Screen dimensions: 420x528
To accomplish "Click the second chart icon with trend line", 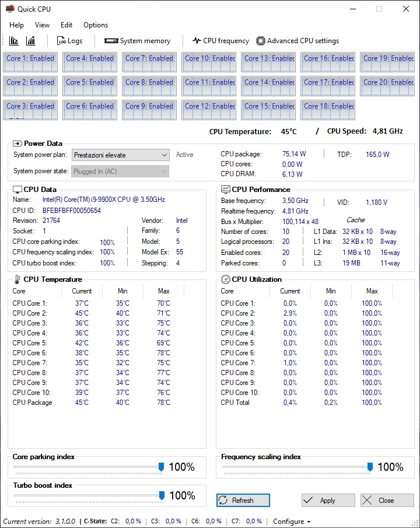I will (x=31, y=41).
